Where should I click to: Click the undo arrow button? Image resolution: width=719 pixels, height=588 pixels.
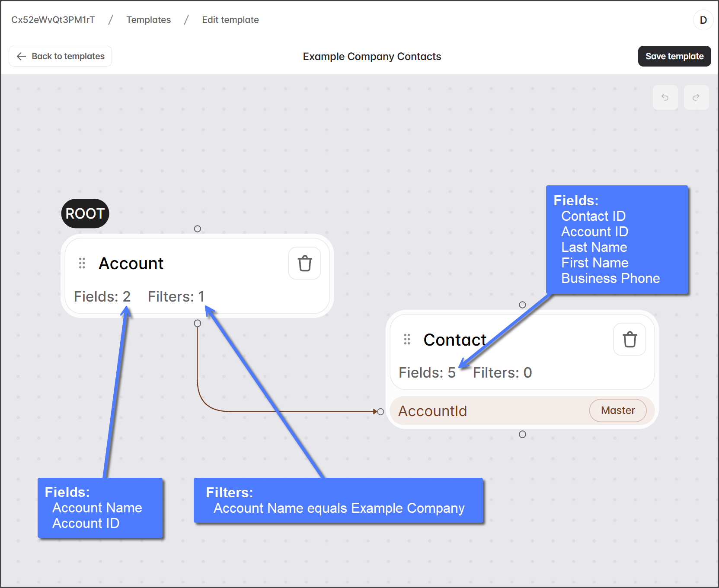point(665,98)
